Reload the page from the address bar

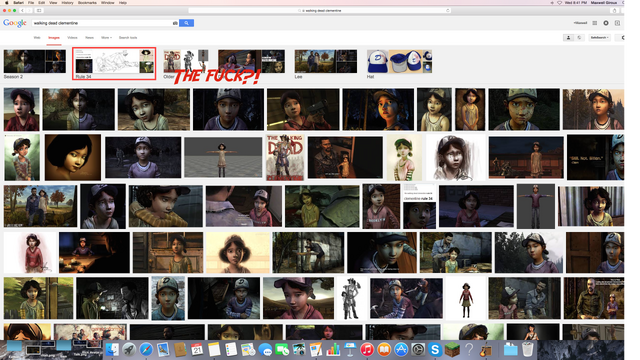(448, 10)
